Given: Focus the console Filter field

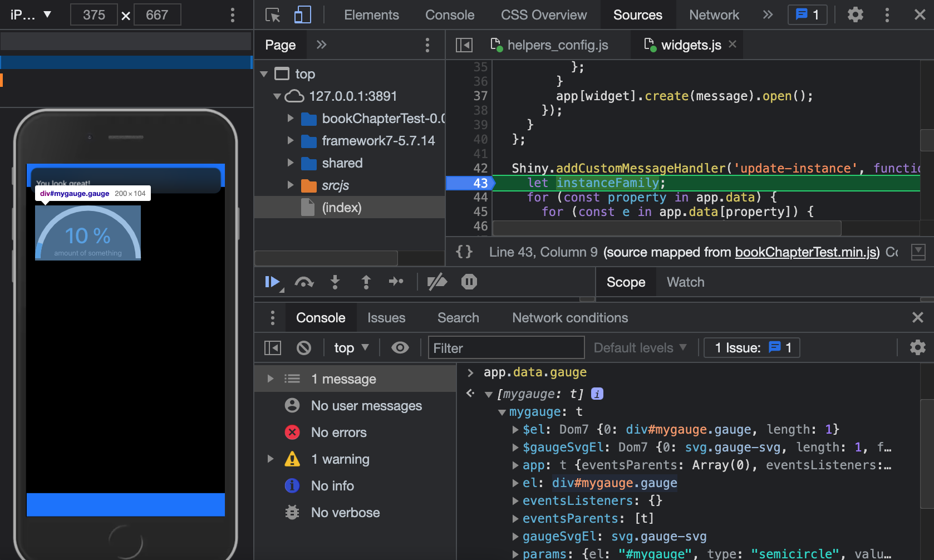Looking at the screenshot, I should (506, 348).
